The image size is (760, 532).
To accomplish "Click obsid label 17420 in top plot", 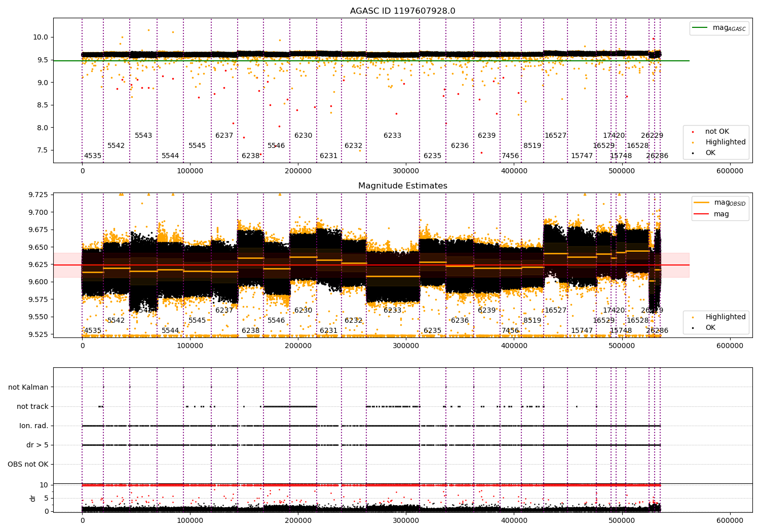I will (x=614, y=136).
